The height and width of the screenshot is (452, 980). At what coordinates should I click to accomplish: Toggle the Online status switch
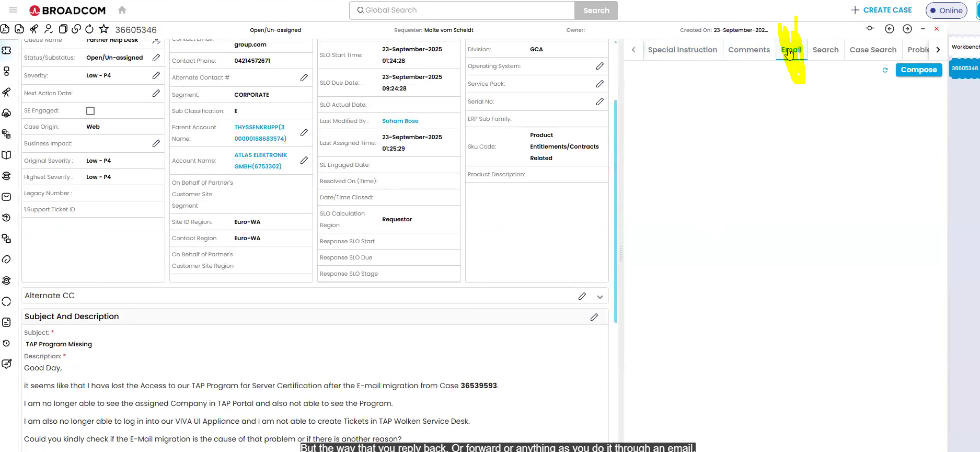point(947,10)
